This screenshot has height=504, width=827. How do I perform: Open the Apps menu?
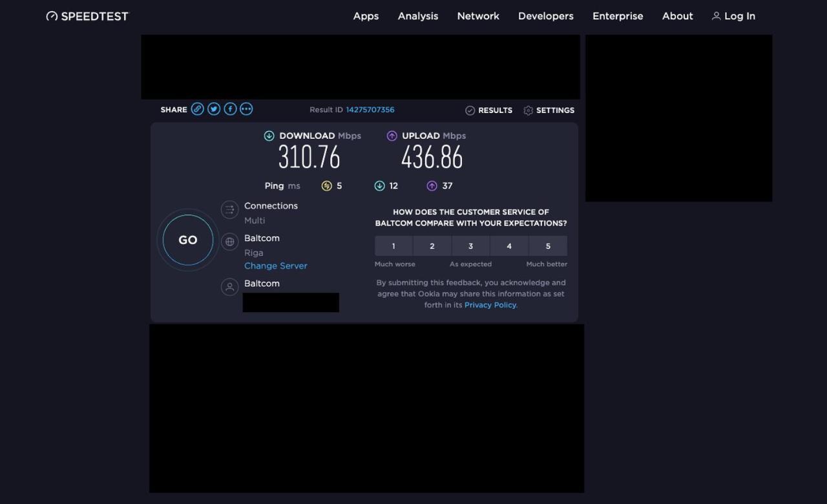[x=366, y=16]
